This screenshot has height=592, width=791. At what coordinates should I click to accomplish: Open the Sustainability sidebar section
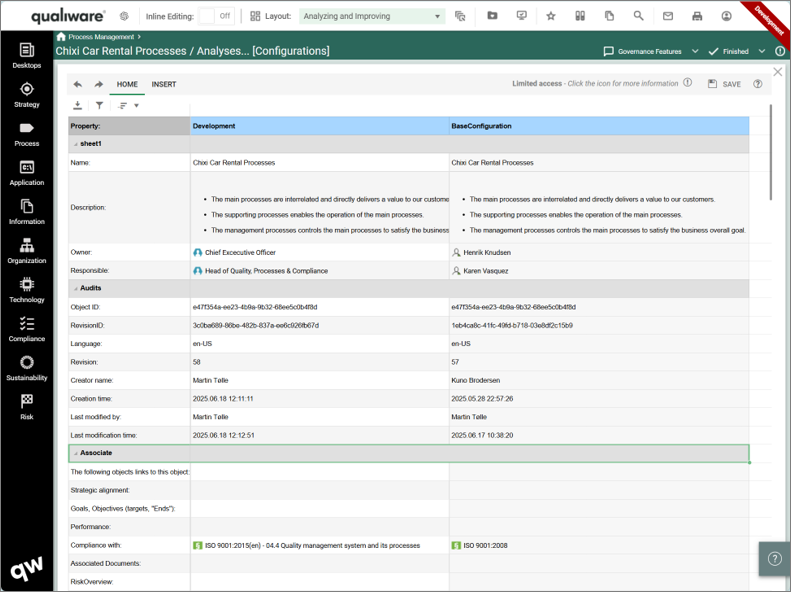click(27, 368)
